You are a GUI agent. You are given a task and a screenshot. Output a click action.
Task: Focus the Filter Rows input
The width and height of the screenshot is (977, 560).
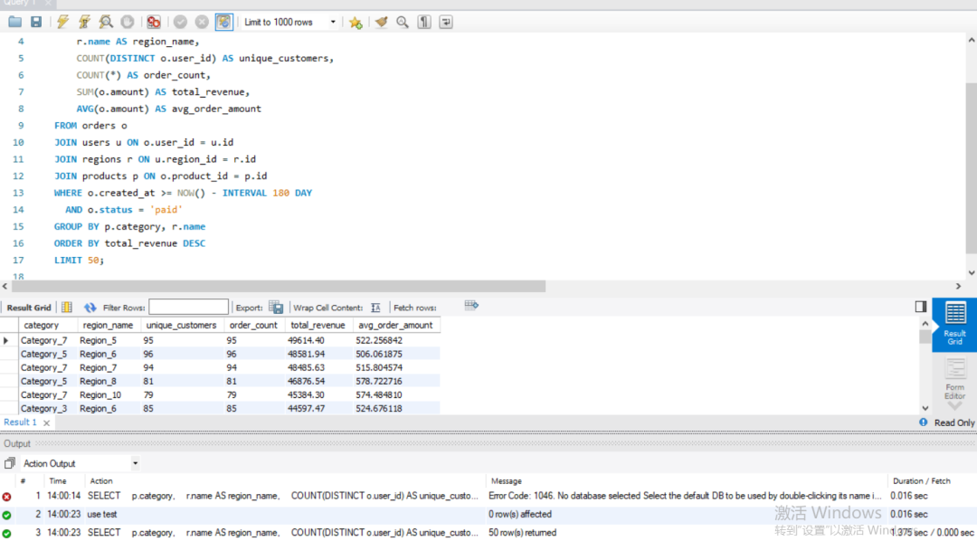[188, 307]
